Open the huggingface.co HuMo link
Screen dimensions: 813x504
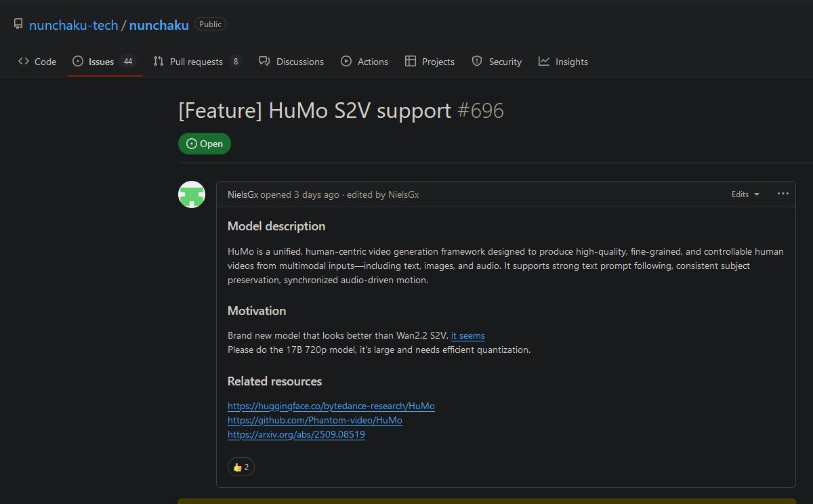[331, 406]
